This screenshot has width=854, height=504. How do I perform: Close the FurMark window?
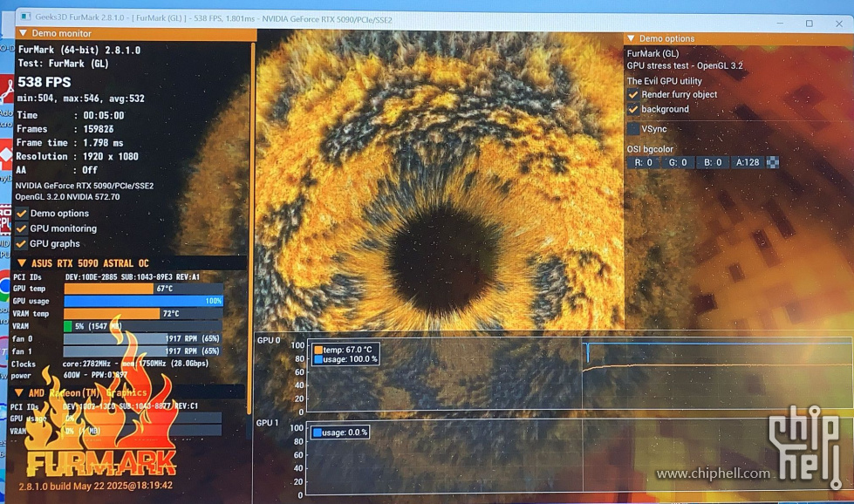click(x=839, y=24)
